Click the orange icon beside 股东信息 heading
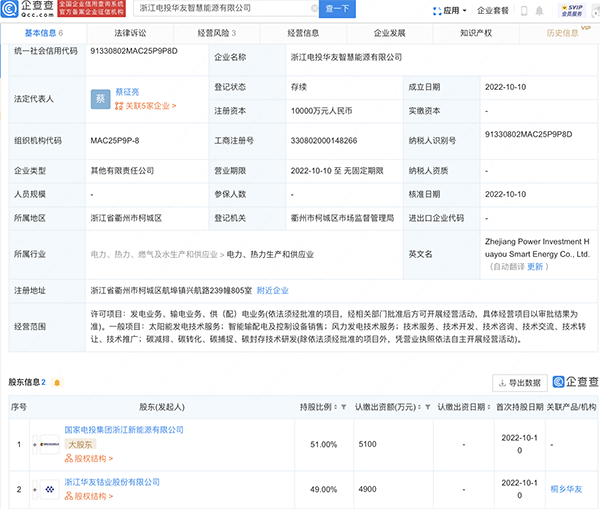 click(57, 382)
